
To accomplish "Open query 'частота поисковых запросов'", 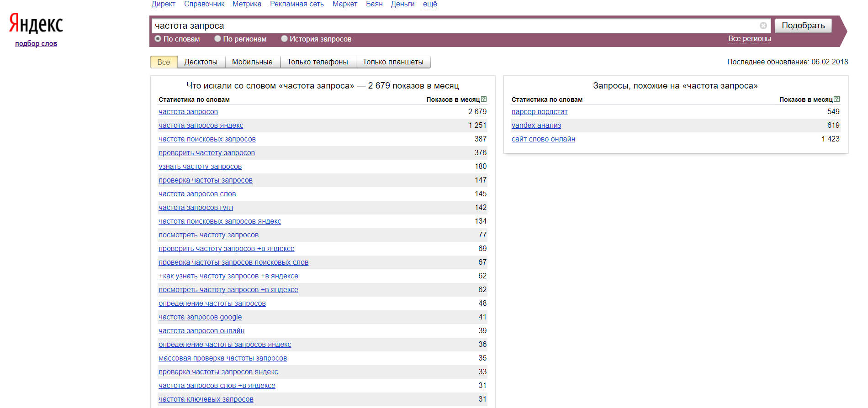I will (x=207, y=139).
